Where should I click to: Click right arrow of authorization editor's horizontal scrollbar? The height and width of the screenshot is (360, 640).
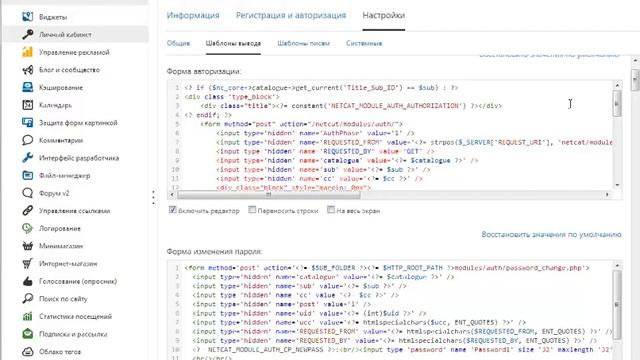(x=607, y=195)
